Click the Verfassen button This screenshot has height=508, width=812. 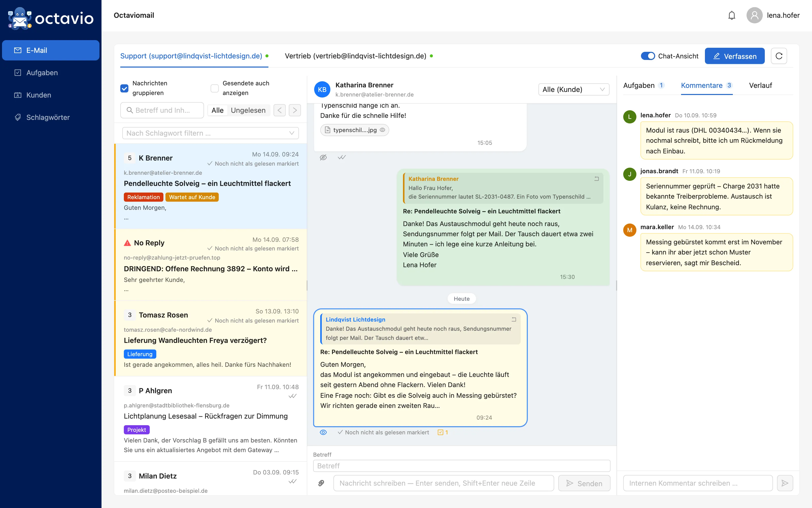pyautogui.click(x=735, y=56)
